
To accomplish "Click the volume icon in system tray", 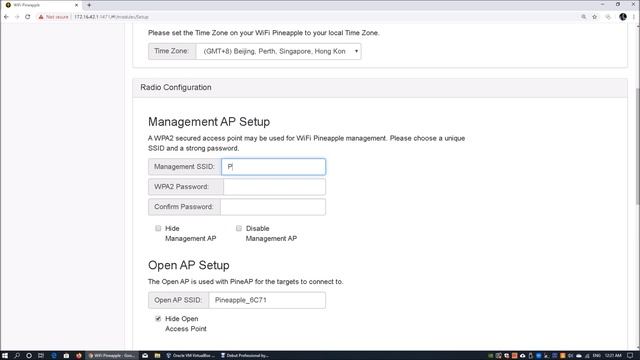I will [x=571, y=356].
